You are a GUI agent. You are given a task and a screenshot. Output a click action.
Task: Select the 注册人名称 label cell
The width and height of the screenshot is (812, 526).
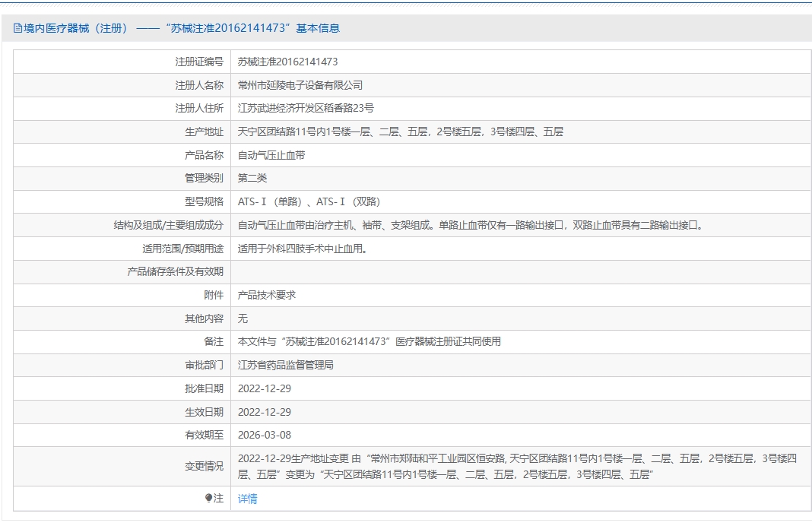pyautogui.click(x=122, y=85)
